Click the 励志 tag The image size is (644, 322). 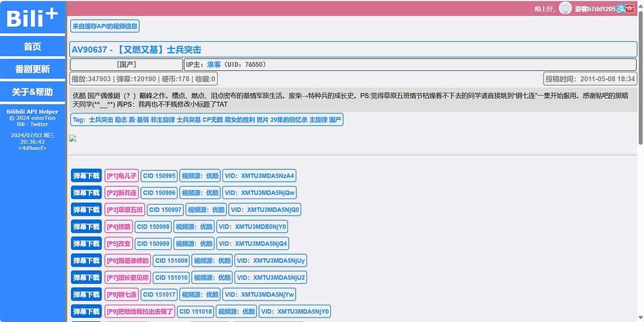pyautogui.click(x=121, y=120)
